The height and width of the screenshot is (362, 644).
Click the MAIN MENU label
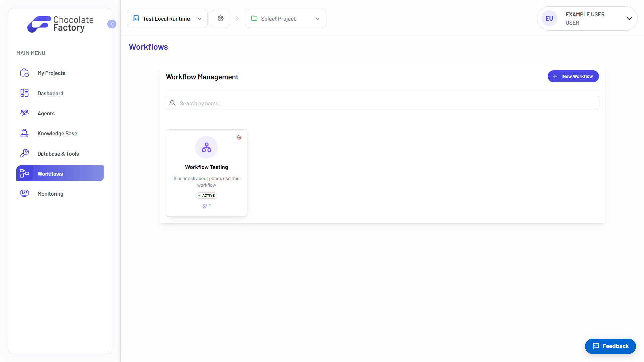[31, 53]
